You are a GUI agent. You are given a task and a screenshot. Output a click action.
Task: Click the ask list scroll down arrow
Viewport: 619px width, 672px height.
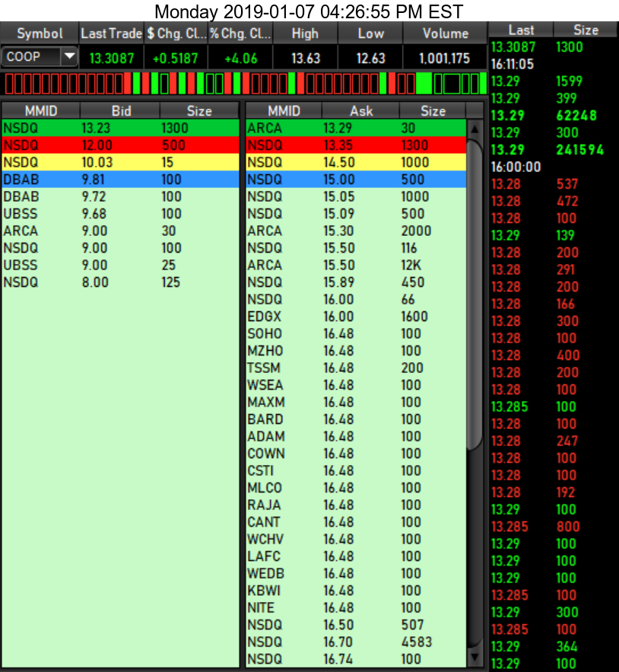tap(475, 656)
